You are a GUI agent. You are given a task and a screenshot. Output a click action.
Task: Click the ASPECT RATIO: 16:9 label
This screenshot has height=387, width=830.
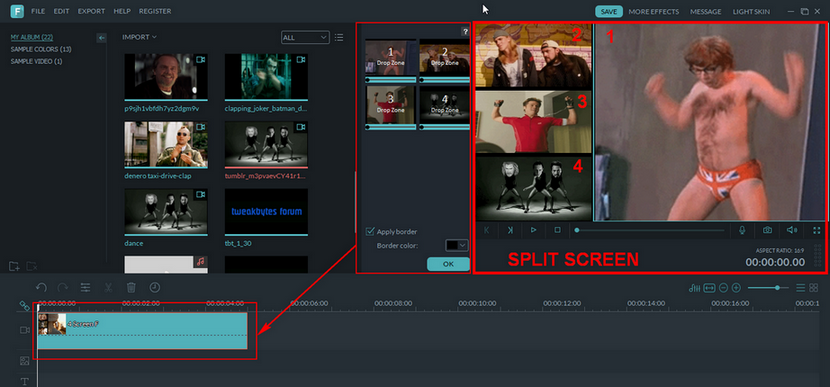781,250
